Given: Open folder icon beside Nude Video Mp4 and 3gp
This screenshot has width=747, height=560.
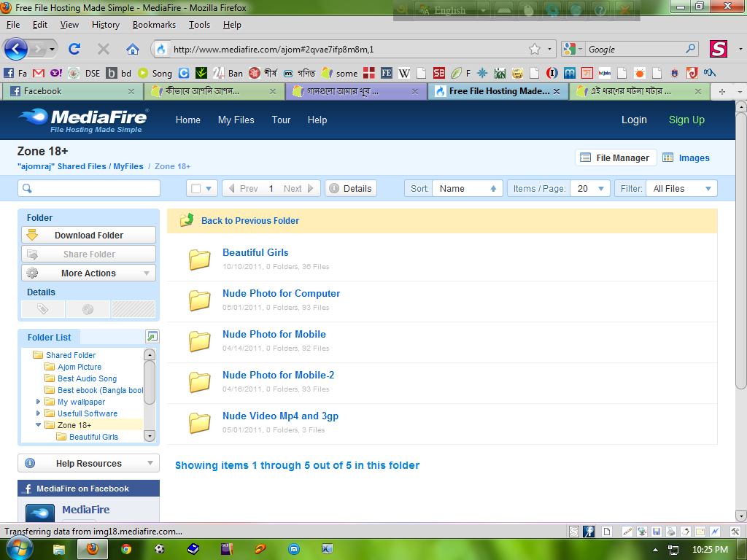Looking at the screenshot, I should coord(199,423).
